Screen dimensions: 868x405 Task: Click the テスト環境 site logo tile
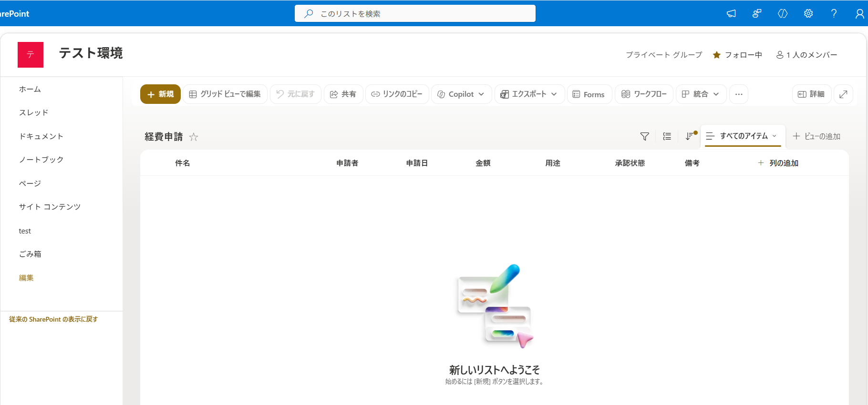pyautogui.click(x=31, y=55)
